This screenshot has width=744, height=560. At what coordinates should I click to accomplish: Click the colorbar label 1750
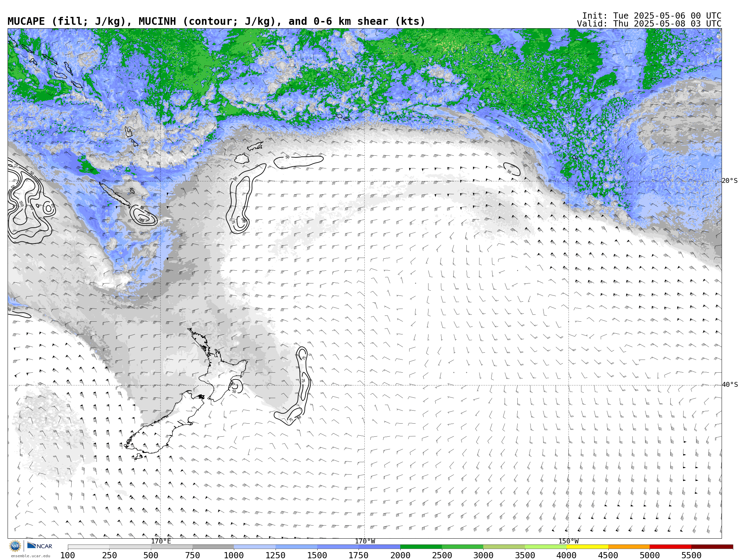click(x=359, y=556)
